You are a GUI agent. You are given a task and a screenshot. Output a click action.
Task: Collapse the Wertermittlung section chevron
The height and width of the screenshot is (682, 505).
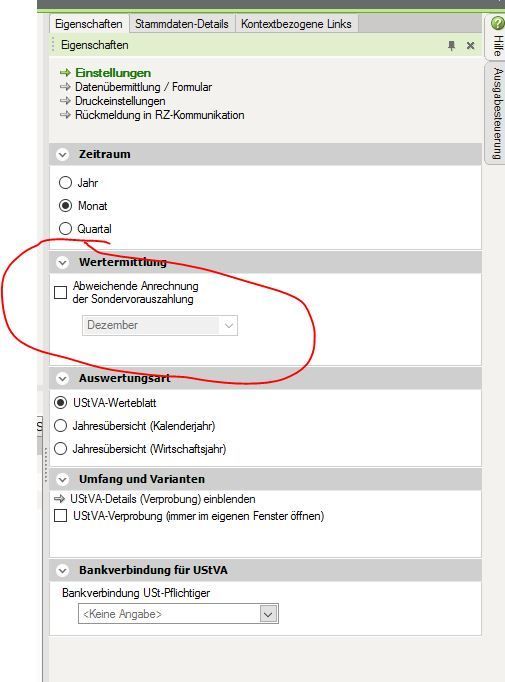(63, 262)
